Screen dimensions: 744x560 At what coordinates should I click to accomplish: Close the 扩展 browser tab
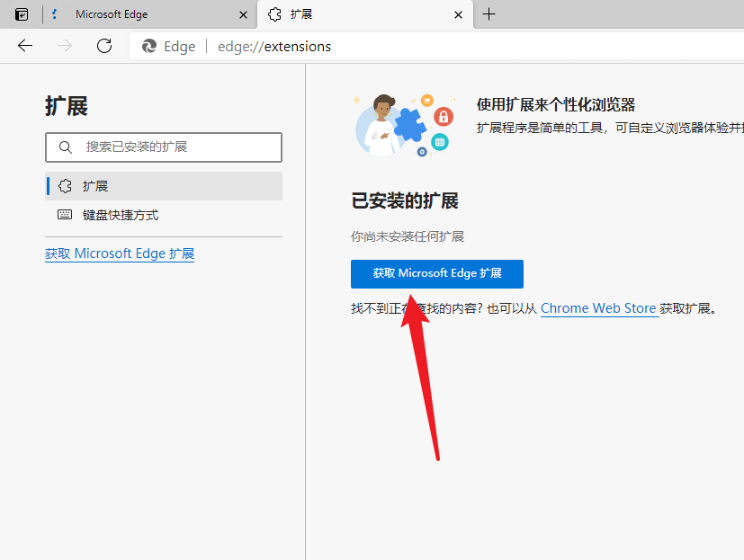(x=458, y=15)
